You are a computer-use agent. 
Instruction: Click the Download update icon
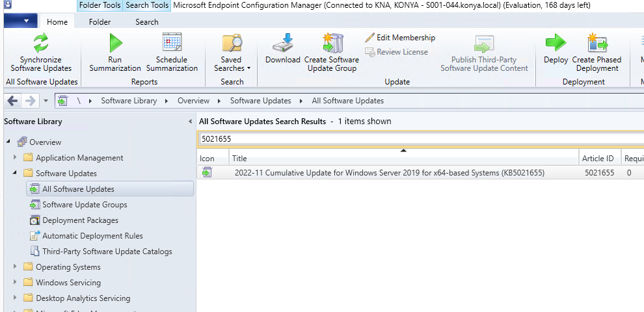pos(282,43)
